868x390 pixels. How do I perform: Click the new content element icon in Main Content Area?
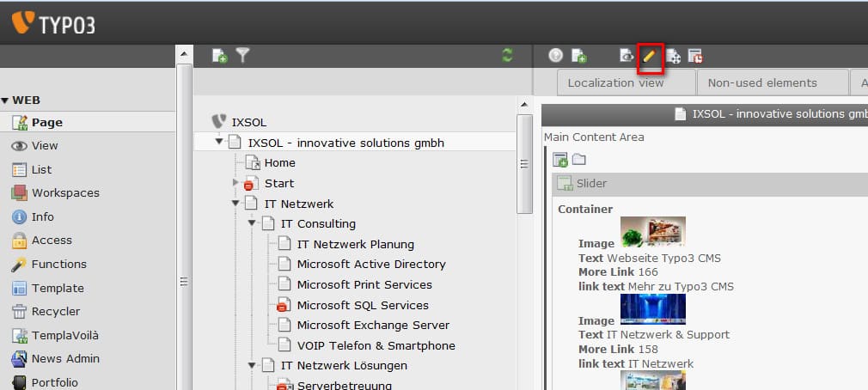click(x=560, y=160)
